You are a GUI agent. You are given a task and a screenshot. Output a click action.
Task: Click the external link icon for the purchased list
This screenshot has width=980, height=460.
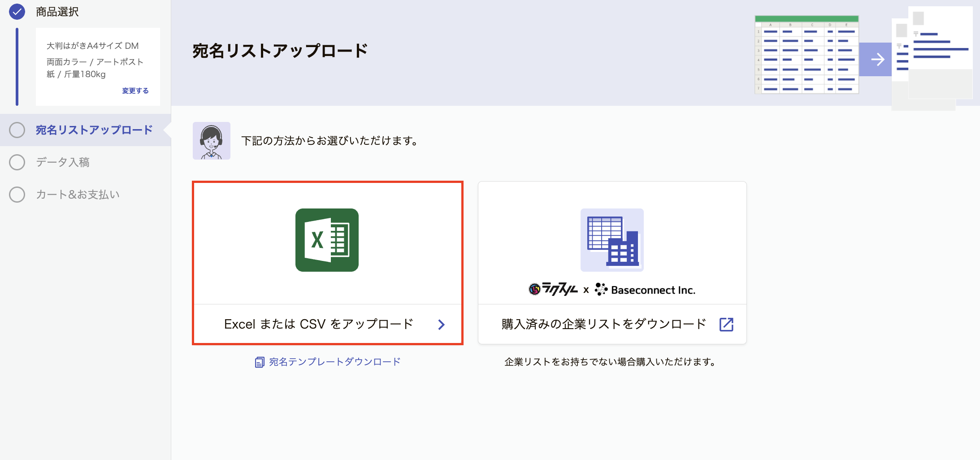(x=726, y=324)
